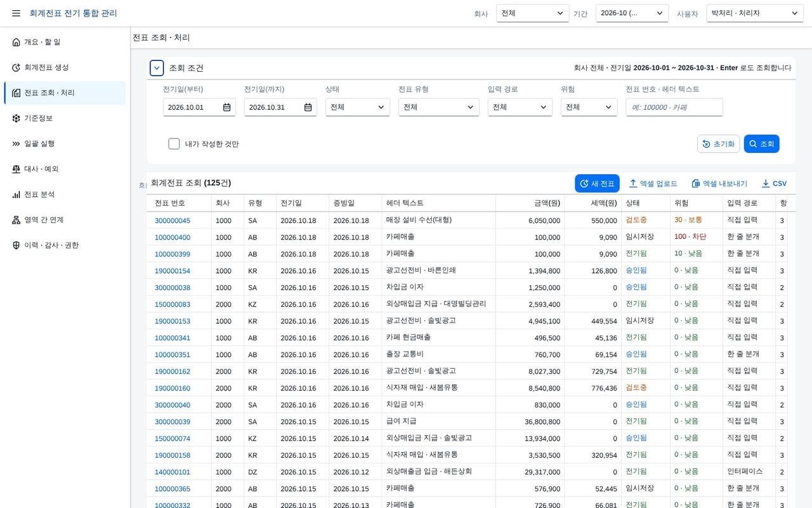Open the 사용자 박처리 · 처리자 dropdown
The height and width of the screenshot is (508, 812).
point(755,13)
